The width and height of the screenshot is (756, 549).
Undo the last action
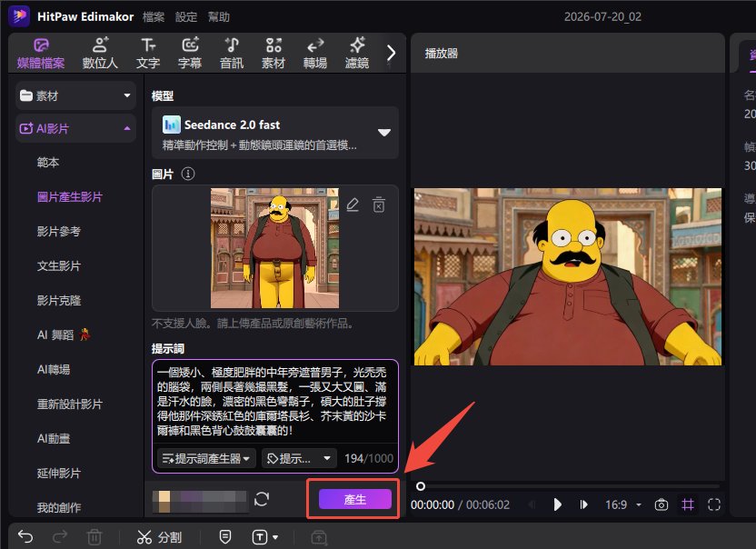point(25,536)
